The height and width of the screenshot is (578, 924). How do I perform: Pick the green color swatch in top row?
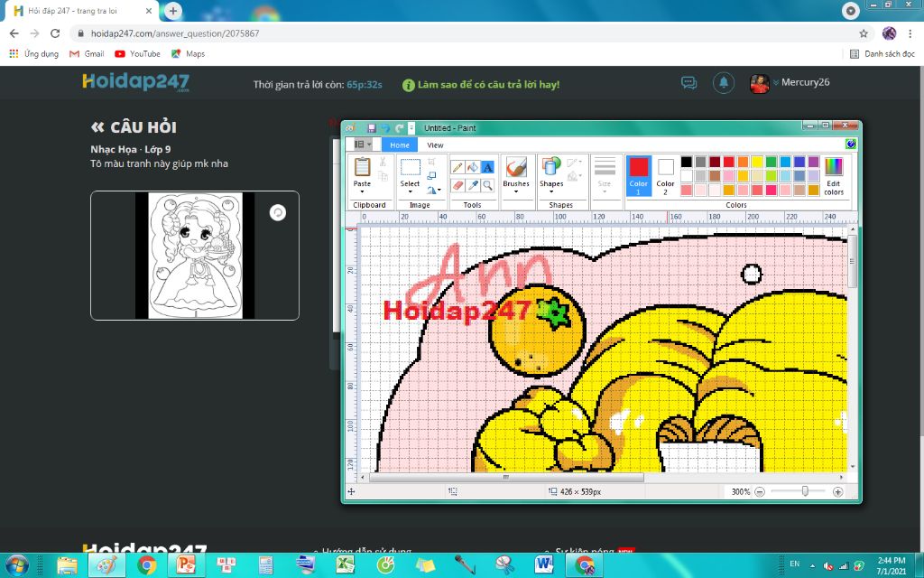(771, 162)
